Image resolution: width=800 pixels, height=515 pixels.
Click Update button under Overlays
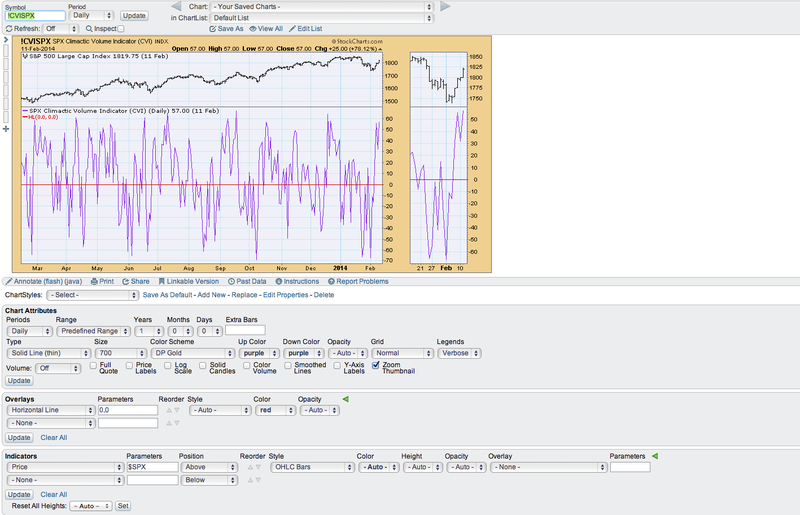coord(19,437)
